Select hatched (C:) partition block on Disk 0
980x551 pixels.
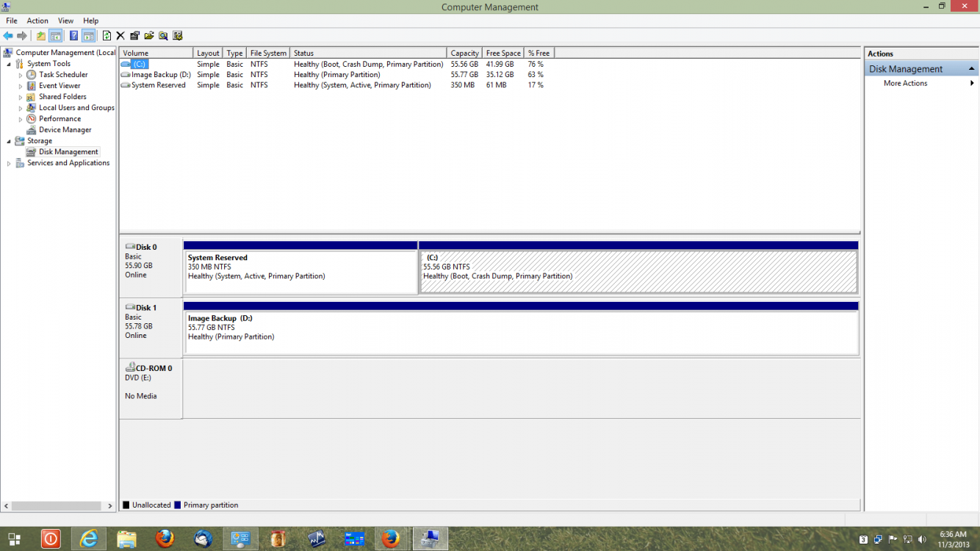coord(638,268)
